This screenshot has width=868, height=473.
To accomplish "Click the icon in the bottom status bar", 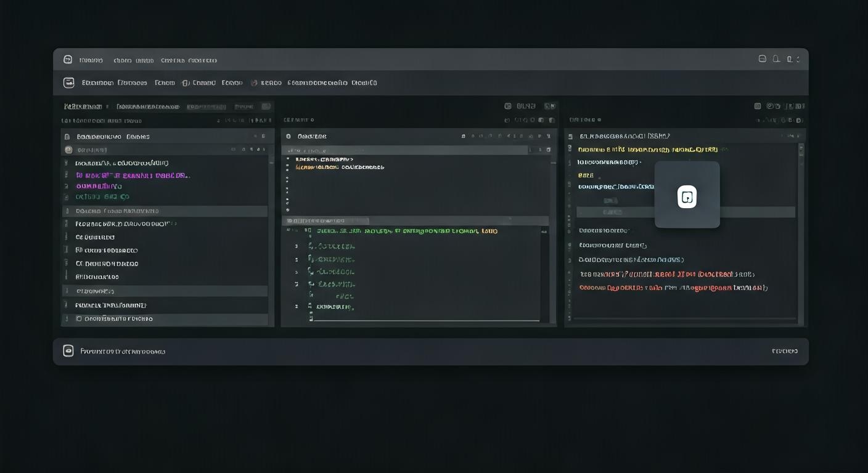I will (68, 351).
